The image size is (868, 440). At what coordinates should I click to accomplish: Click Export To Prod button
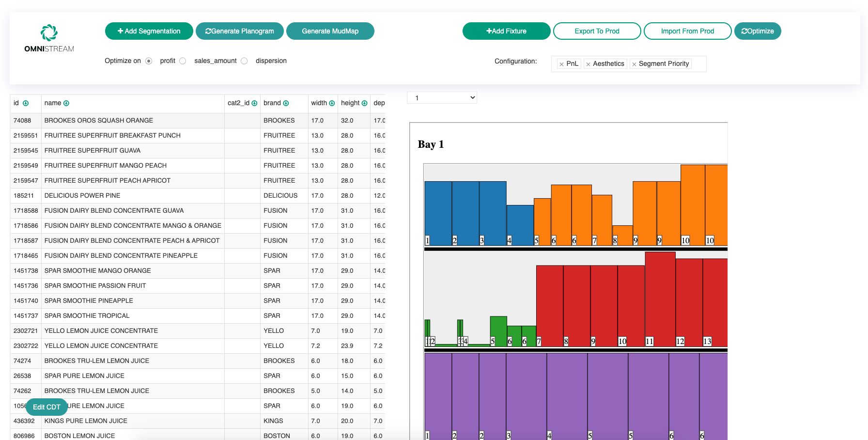[597, 31]
